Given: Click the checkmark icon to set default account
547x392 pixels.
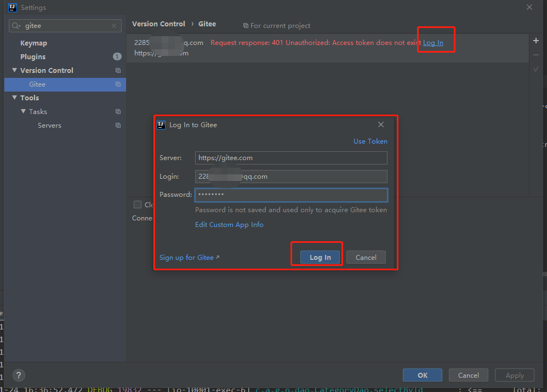Looking at the screenshot, I should pyautogui.click(x=535, y=69).
